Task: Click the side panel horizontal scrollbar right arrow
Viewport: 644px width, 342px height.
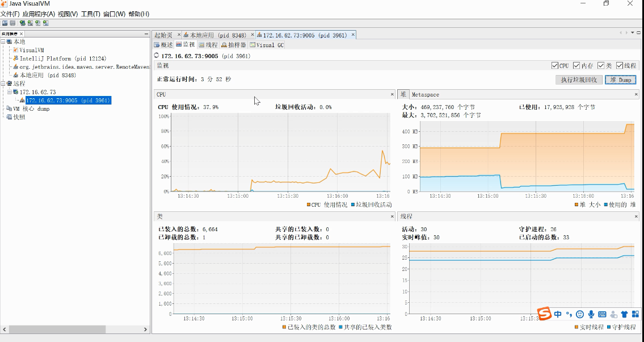Action: click(x=145, y=330)
